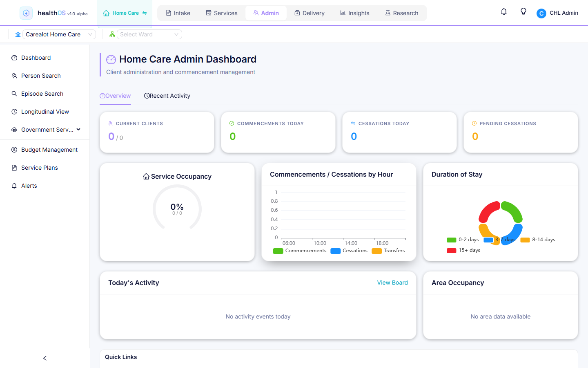Toggle the Transfers legend swatch
Image resolution: width=588 pixels, height=368 pixels.
pos(377,251)
